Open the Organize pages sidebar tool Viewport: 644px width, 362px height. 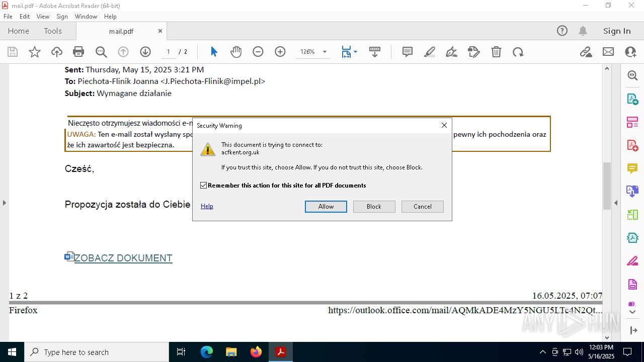tap(632, 122)
